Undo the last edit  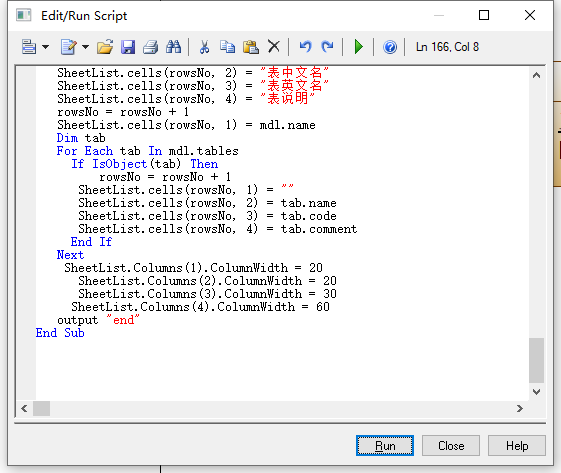[305, 47]
